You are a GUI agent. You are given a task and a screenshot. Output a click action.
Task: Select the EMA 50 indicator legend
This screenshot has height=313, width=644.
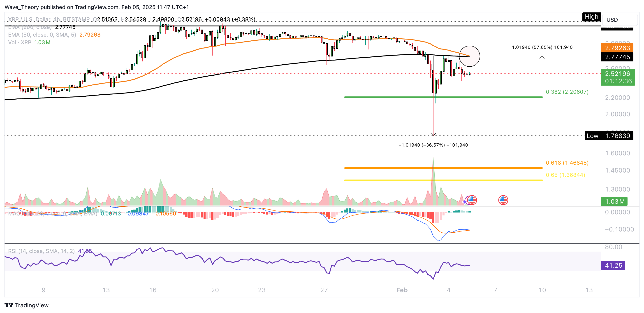tap(42, 35)
